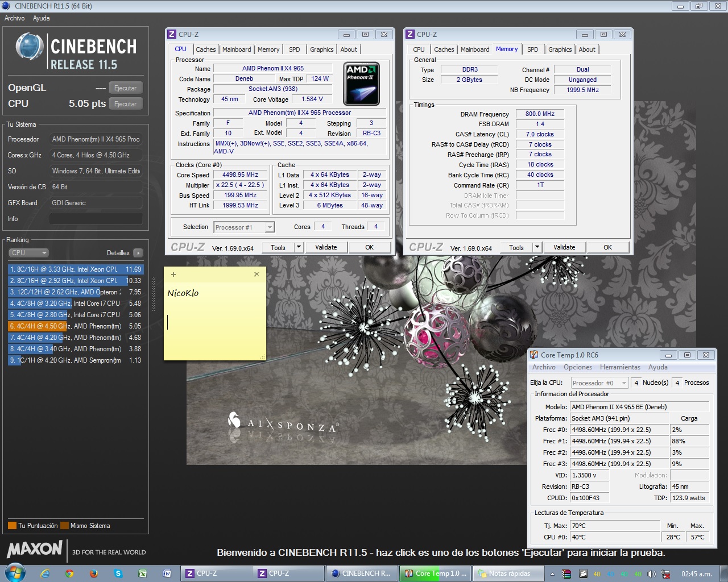Switch to CINEBENCH taskbar window
This screenshot has width=728, height=582.
point(362,573)
